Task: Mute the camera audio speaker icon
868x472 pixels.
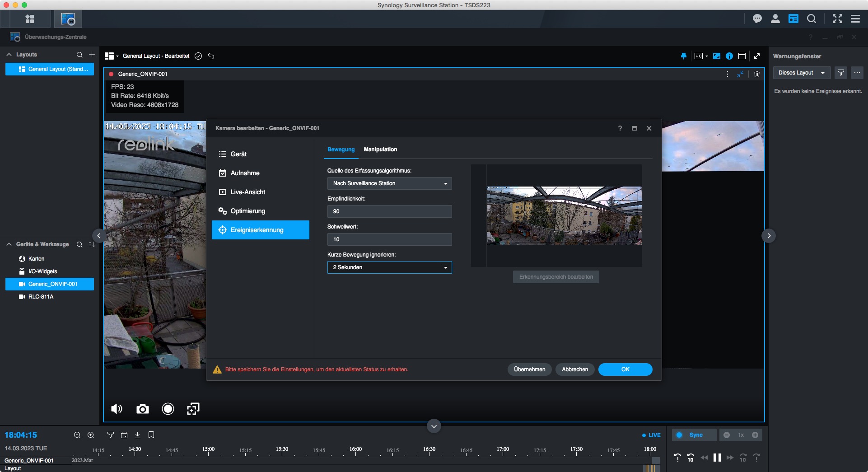Action: [117, 409]
